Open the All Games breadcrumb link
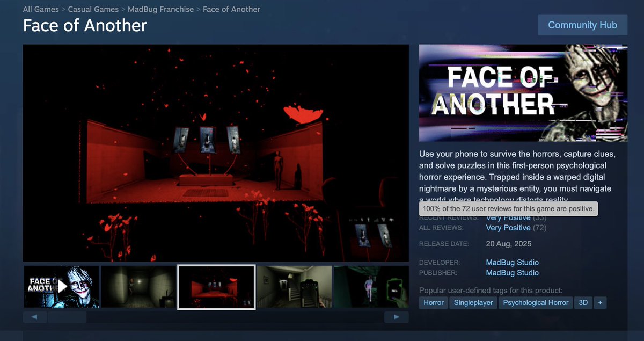Image resolution: width=644 pixels, height=341 pixels. pos(41,10)
